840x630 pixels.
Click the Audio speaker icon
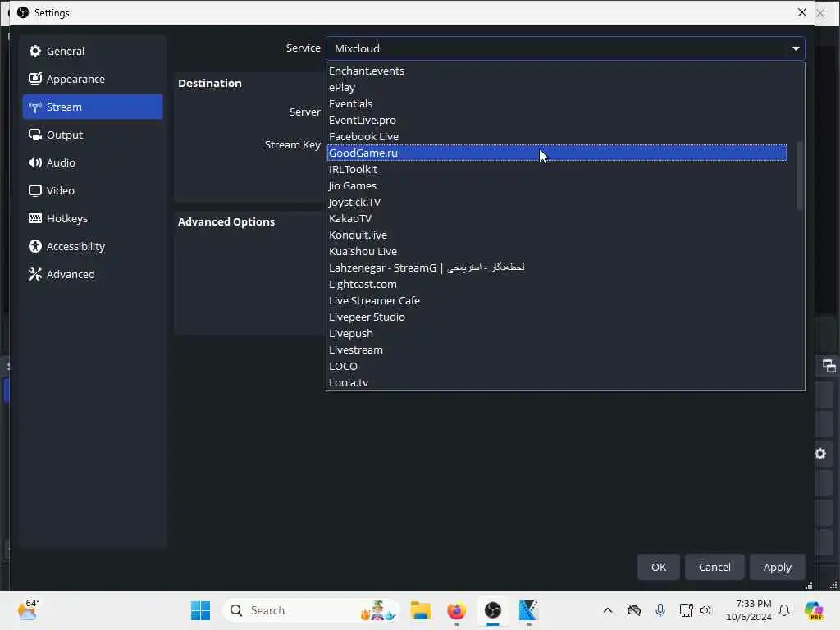35,163
